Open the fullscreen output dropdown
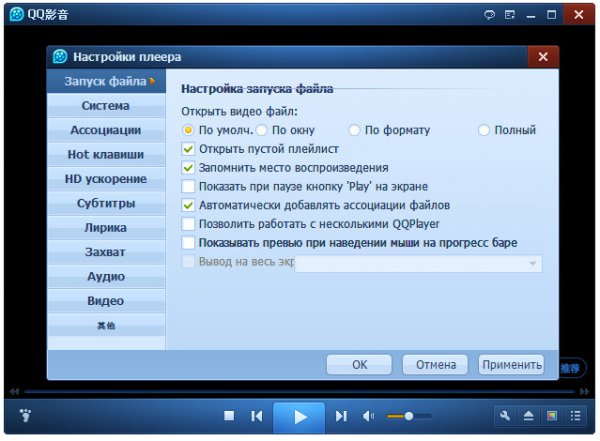 [x=418, y=263]
